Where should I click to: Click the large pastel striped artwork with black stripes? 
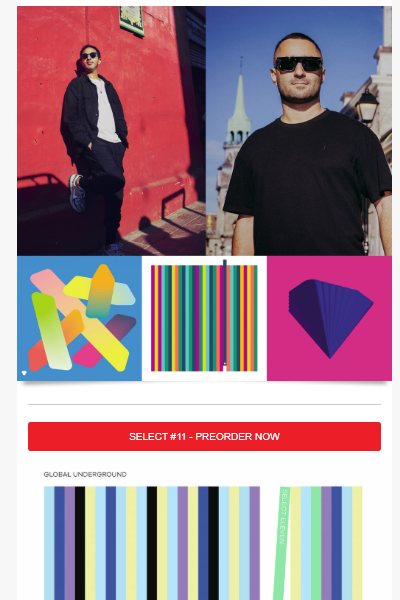tap(152, 543)
